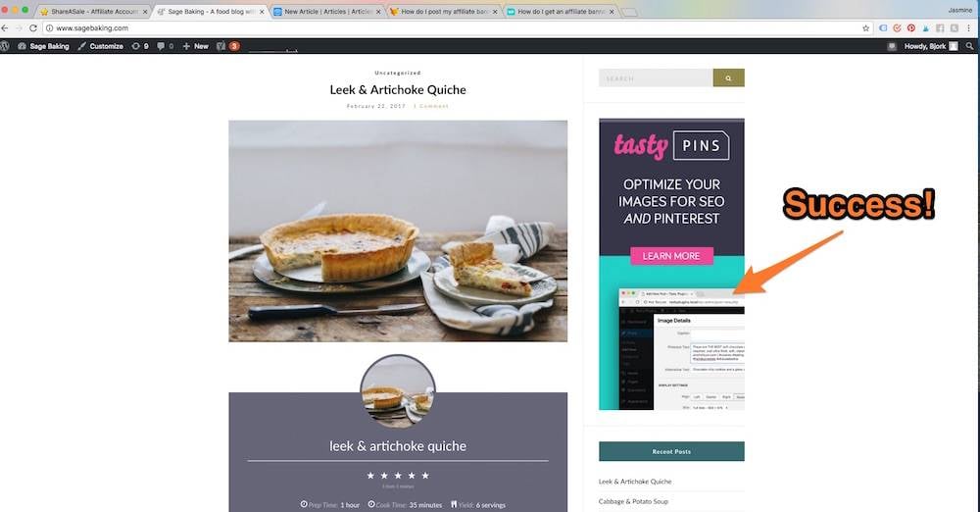980x512 pixels.
Task: Click the LEARN MORE button in Tasty Pins ad
Action: pos(671,256)
